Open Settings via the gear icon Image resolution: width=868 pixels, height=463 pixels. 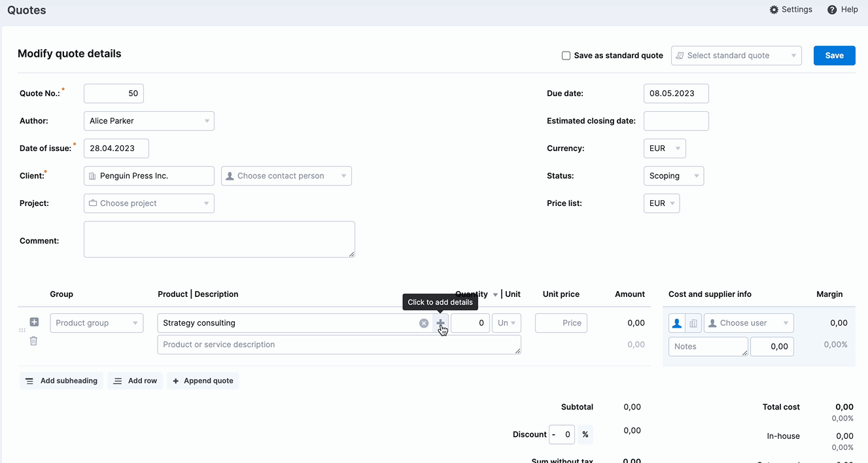click(x=774, y=10)
